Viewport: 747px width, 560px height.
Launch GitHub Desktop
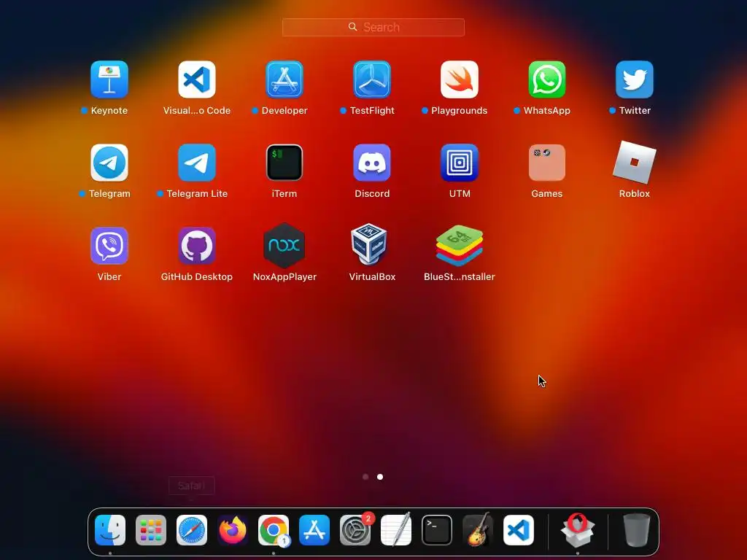pyautogui.click(x=197, y=246)
